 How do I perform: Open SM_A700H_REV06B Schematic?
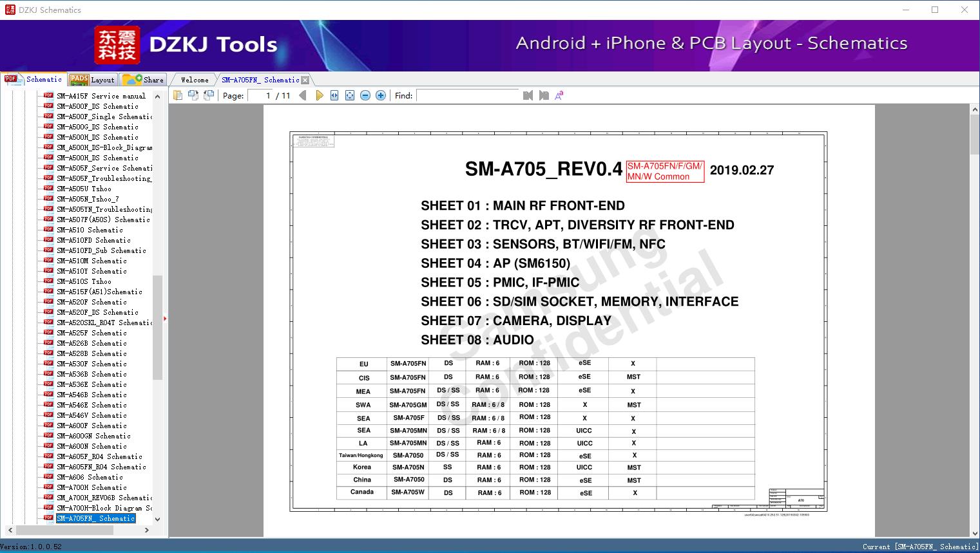[x=104, y=498]
